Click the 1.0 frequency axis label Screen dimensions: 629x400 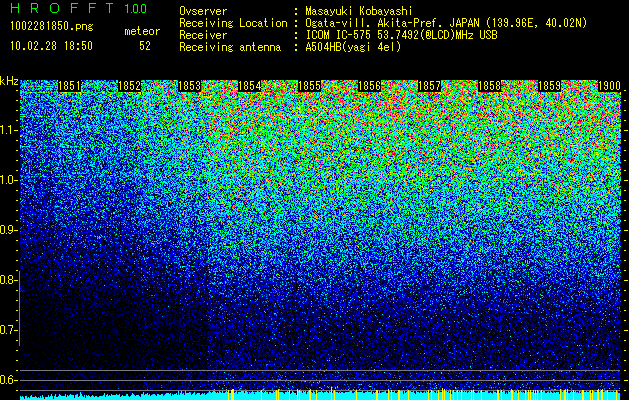(8, 180)
